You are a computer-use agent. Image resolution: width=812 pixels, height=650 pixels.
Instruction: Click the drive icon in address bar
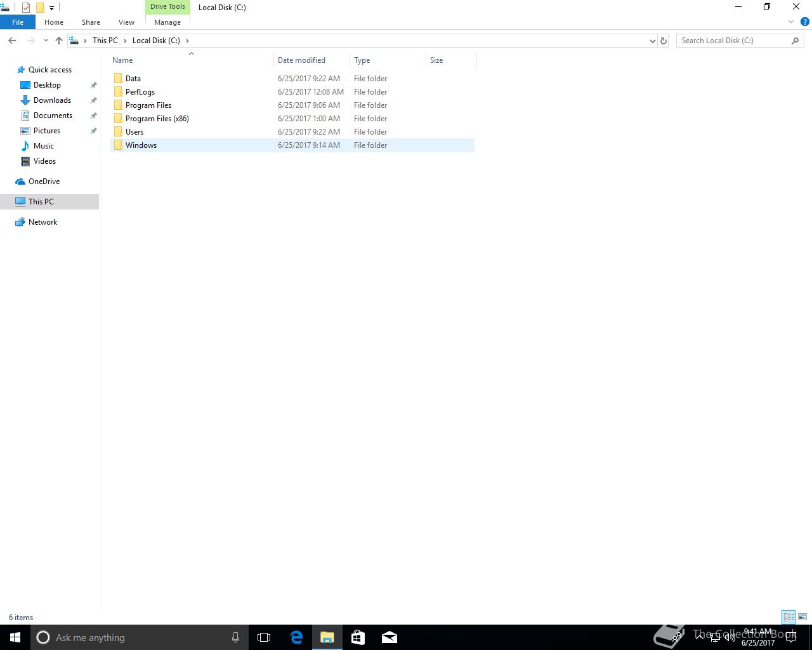[74, 41]
